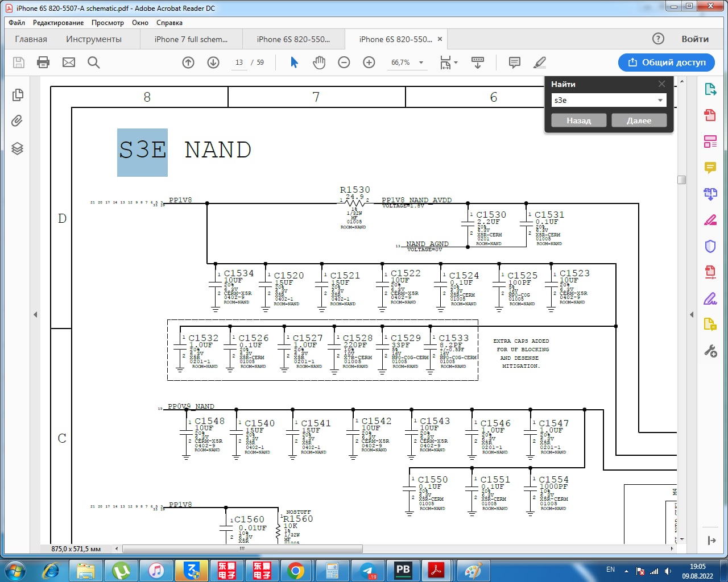Close the active iPhone 6S tab

(x=440, y=39)
